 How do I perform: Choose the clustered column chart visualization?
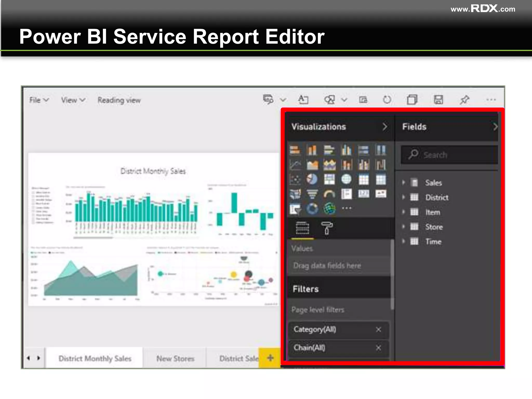[x=347, y=150]
